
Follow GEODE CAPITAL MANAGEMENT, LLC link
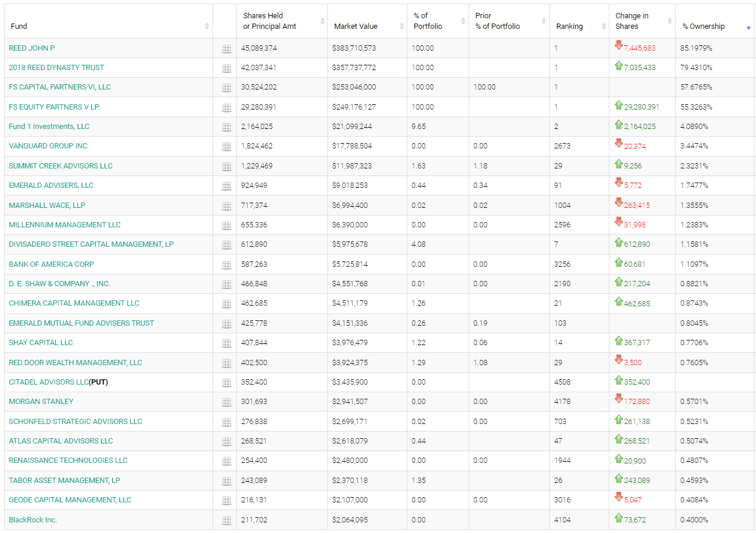coord(70,500)
